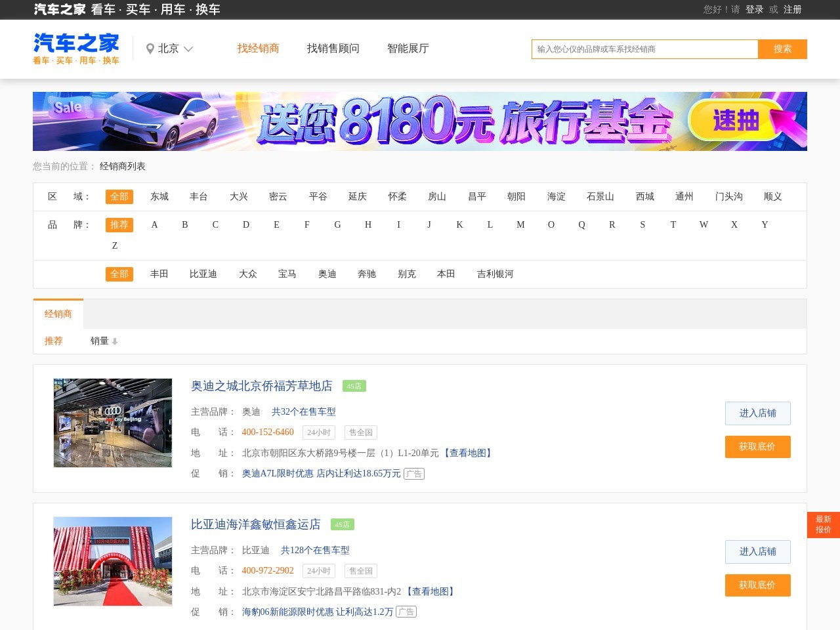
Task: Click the descending sort arrow next to 销量
Action: (115, 342)
